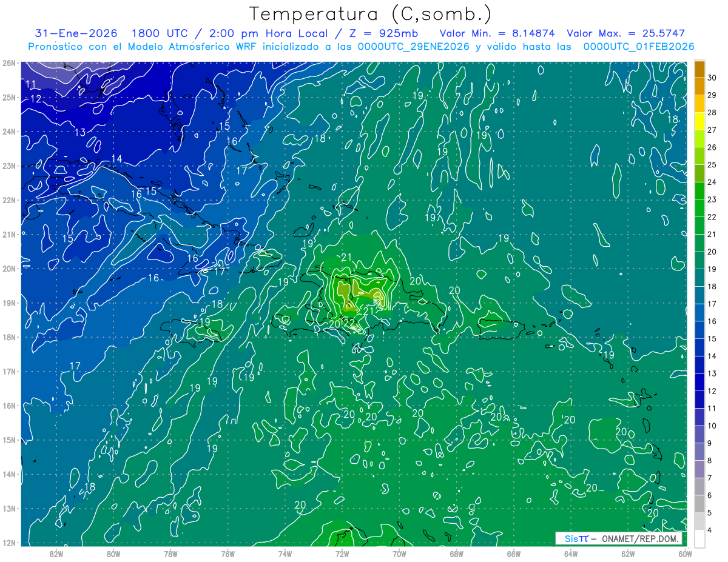
Task: Click the "62W" longitude axis label
Action: pos(628,554)
